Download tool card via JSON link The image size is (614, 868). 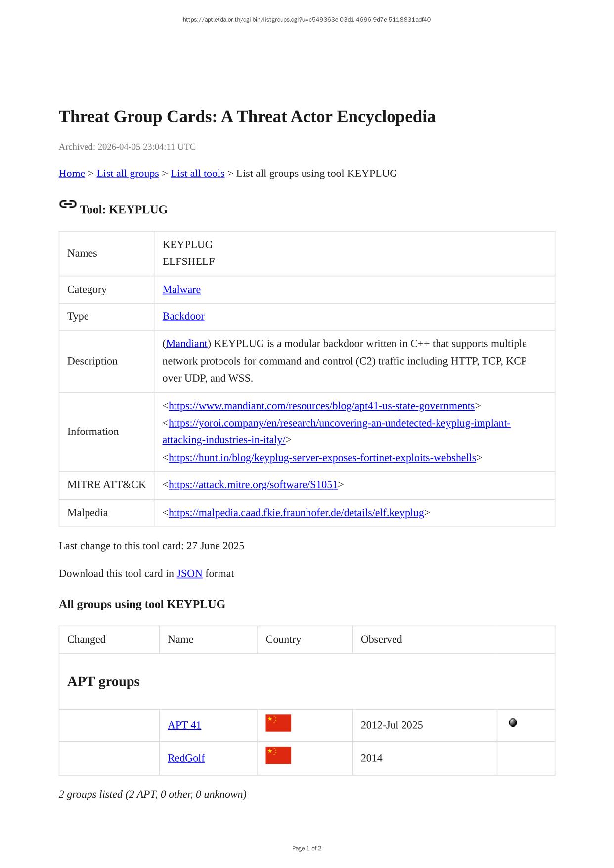tap(189, 573)
